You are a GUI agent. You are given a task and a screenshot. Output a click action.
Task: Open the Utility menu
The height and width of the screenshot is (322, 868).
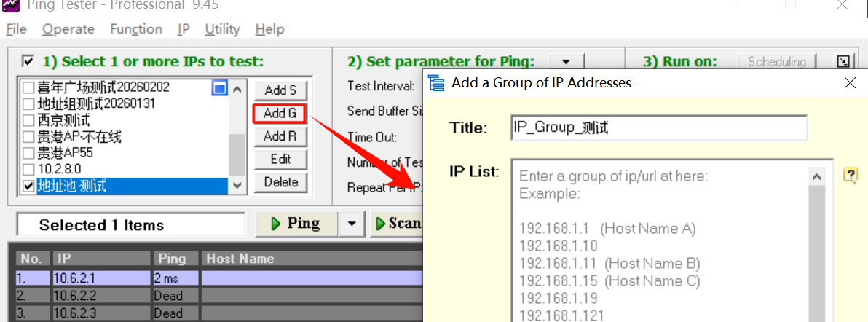tap(222, 29)
